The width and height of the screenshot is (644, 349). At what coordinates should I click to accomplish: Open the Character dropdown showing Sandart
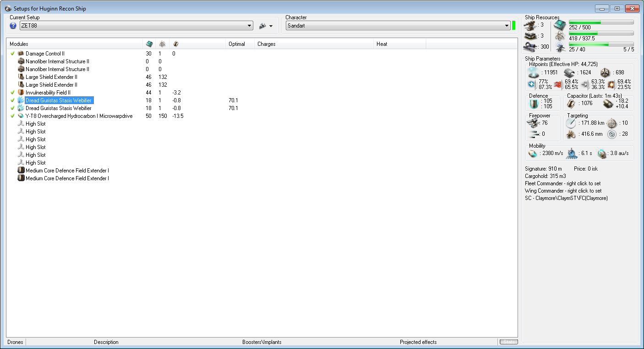pyautogui.click(x=398, y=26)
